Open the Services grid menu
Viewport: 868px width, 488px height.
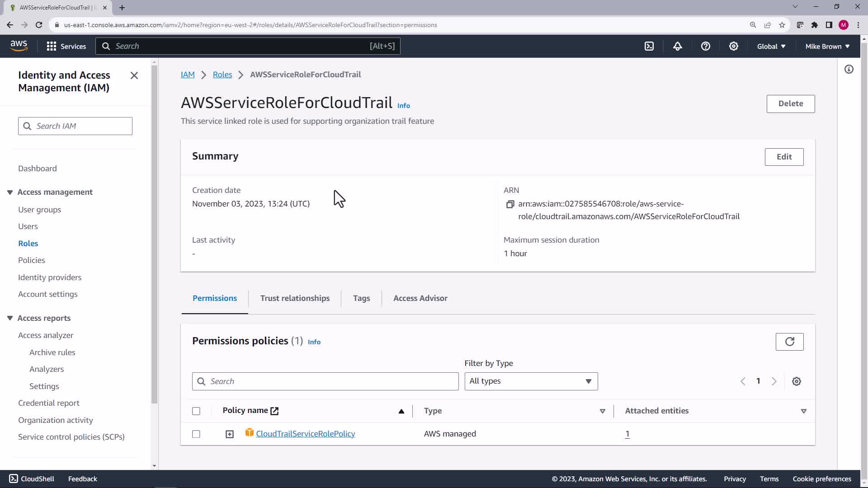(x=66, y=46)
